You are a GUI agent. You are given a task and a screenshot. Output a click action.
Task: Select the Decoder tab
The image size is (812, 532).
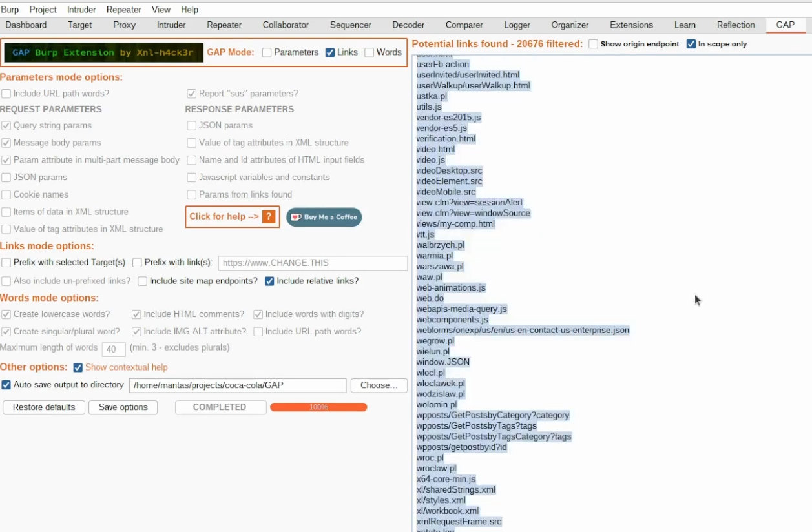click(x=408, y=25)
